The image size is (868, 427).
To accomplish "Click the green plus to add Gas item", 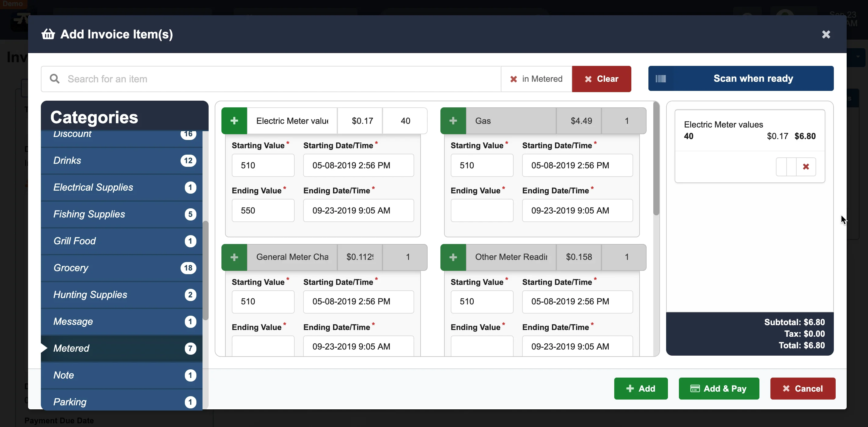I will click(x=453, y=120).
